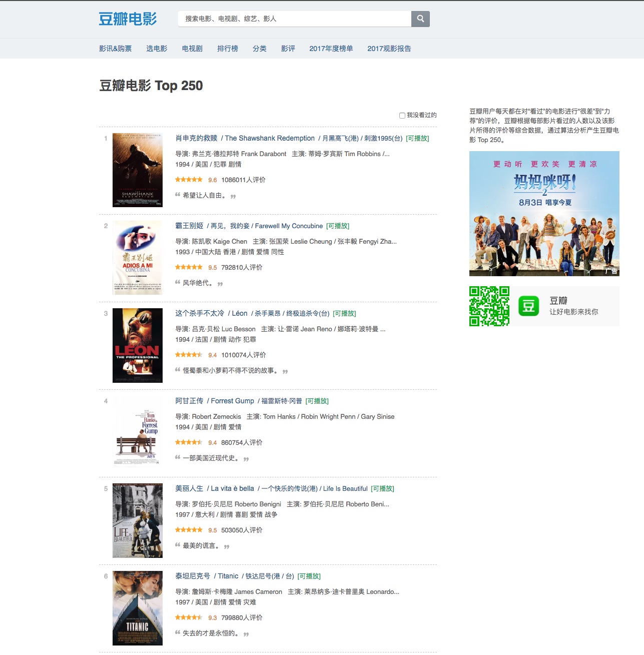Image resolution: width=644 pixels, height=655 pixels.
Task: Open the 妈妈咪呀 2 advertisement banner
Action: (x=544, y=214)
